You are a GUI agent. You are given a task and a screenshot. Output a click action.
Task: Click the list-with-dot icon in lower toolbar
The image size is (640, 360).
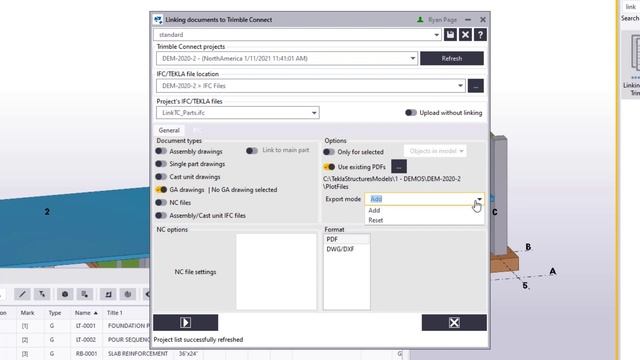84,294
